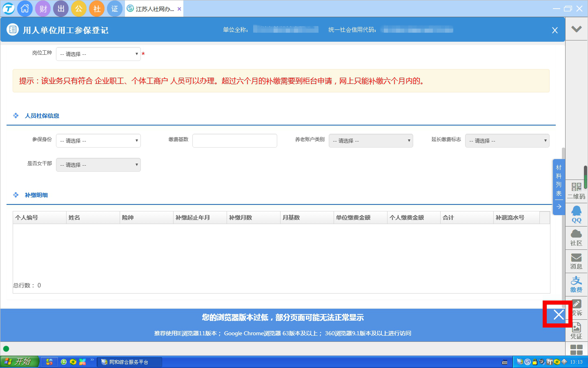Image resolution: width=588 pixels, height=368 pixels.
Task: Click the 缴费基数 input field
Action: pyautogui.click(x=235, y=141)
